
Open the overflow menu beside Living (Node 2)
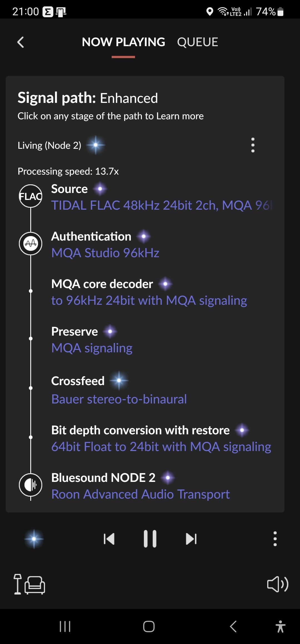(252, 145)
